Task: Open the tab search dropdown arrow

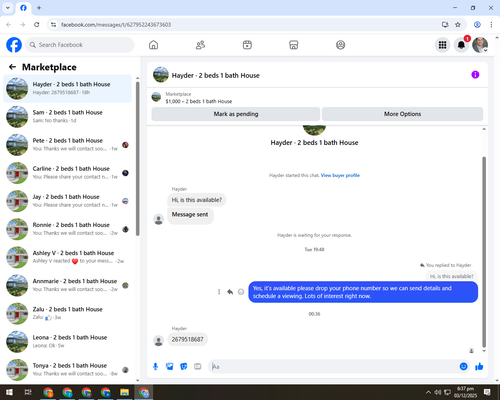Action: [8, 8]
